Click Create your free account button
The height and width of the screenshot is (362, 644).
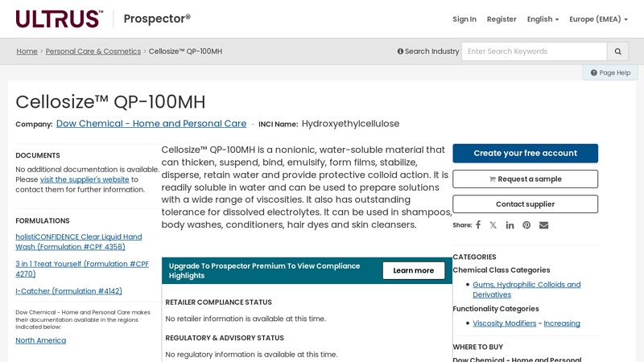click(x=525, y=153)
